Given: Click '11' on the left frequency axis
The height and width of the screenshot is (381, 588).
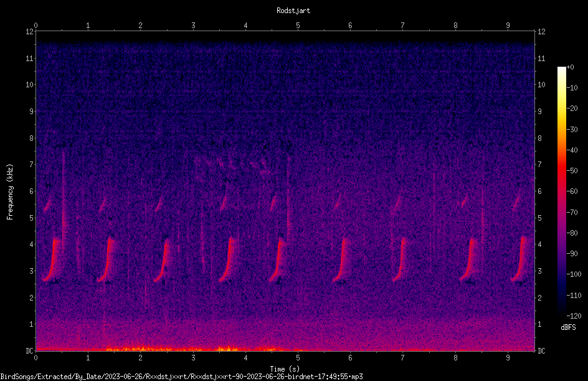Looking at the screenshot, I should pyautogui.click(x=29, y=58).
